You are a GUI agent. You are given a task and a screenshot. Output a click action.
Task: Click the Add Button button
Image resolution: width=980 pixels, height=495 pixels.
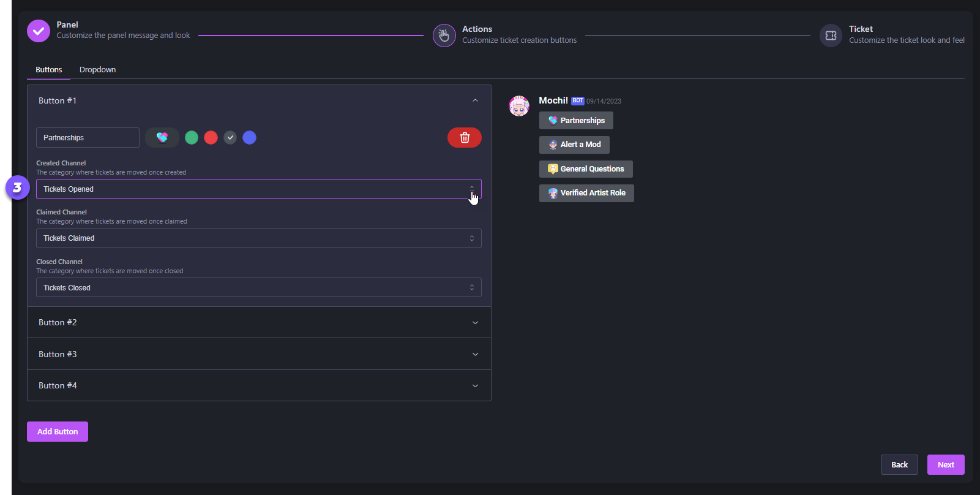point(58,431)
